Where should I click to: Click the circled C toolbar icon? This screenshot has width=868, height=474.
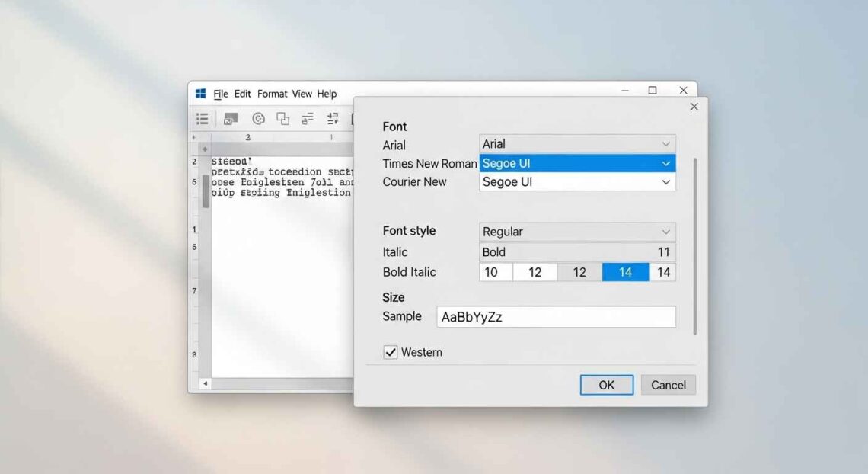pyautogui.click(x=258, y=118)
